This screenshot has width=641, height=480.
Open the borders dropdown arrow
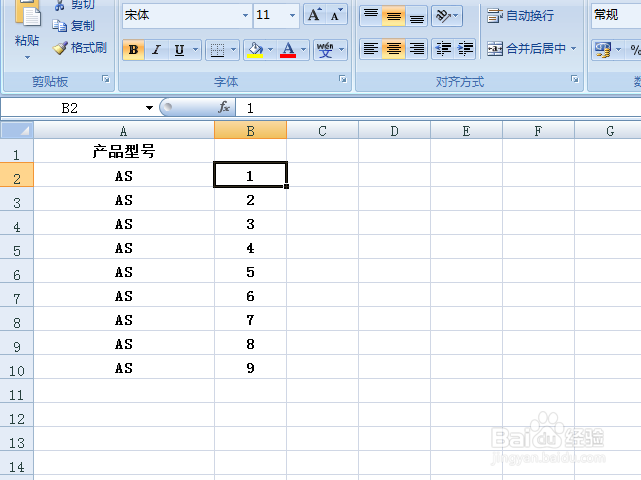tap(233, 50)
